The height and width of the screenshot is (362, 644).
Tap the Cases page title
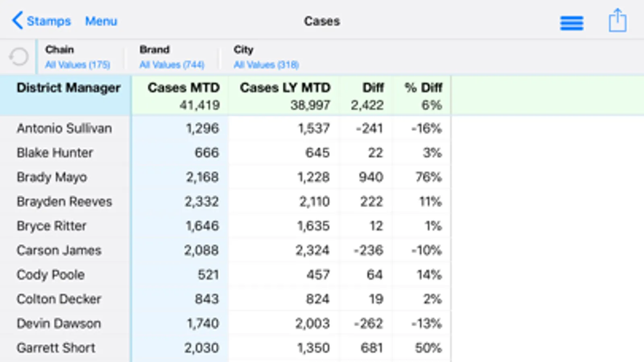click(x=322, y=21)
